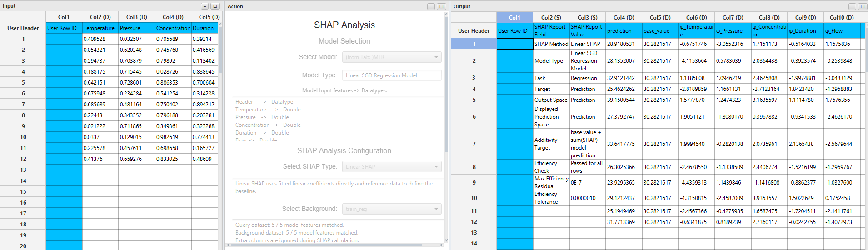Click the Linear SHAP value cell in Output
Screen dimensions: 868x250
coord(588,44)
